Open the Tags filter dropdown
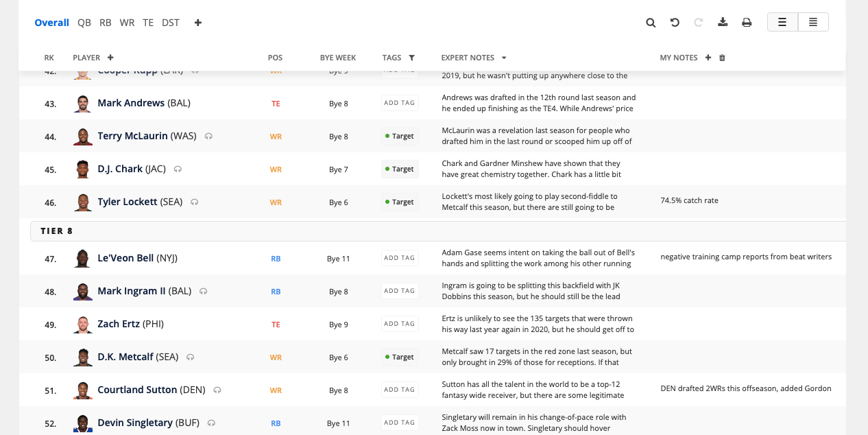The width and height of the screenshot is (868, 435). tap(412, 58)
